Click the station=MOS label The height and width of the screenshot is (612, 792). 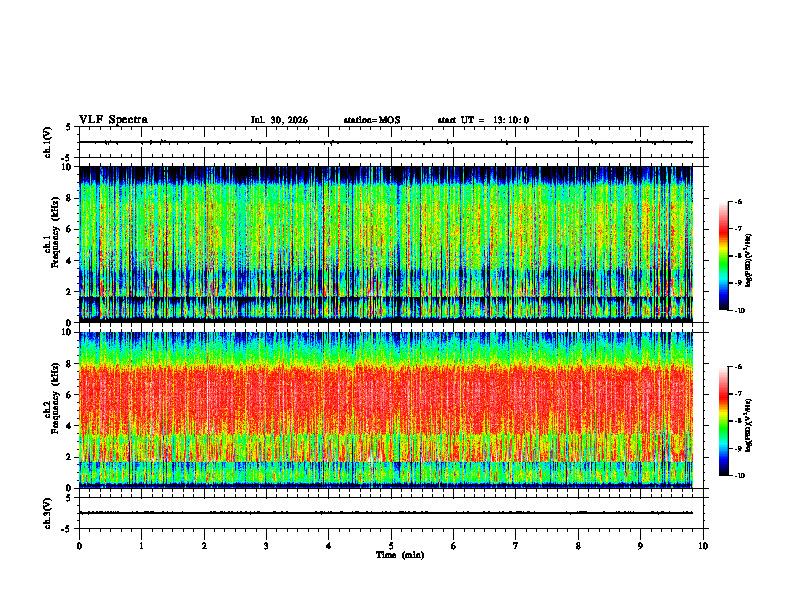tap(372, 120)
